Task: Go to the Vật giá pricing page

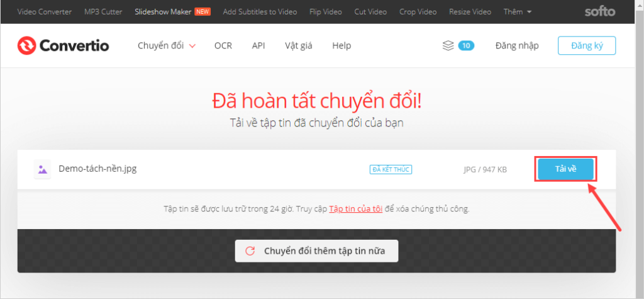Action: point(298,45)
